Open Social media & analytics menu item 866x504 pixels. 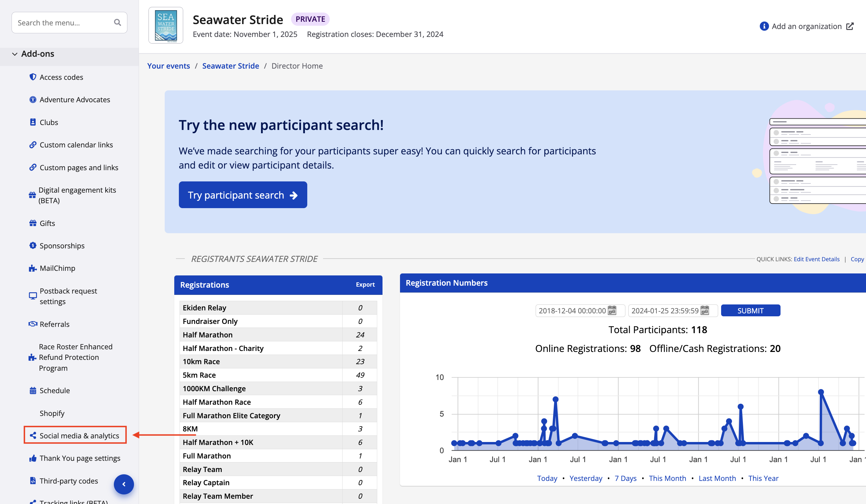pyautogui.click(x=79, y=436)
